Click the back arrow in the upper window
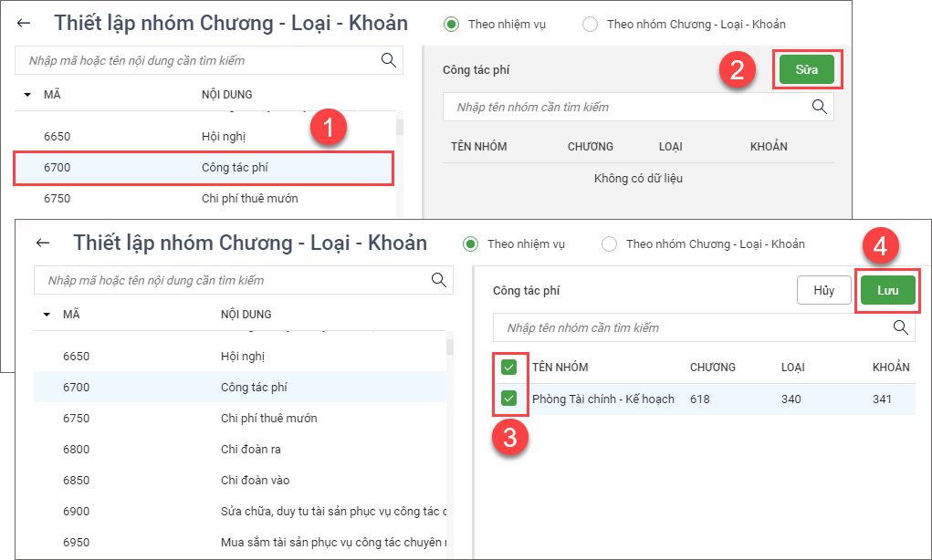932x560 pixels. [24, 24]
